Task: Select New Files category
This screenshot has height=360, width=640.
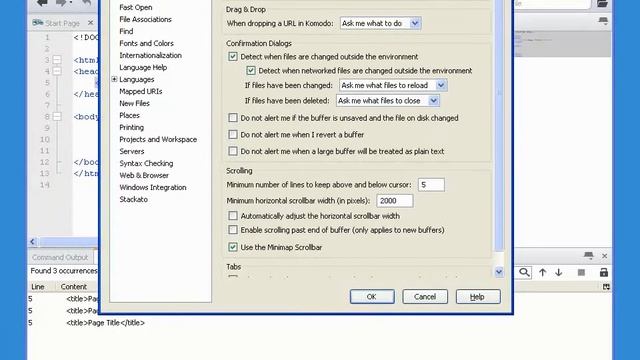Action: 134,103
